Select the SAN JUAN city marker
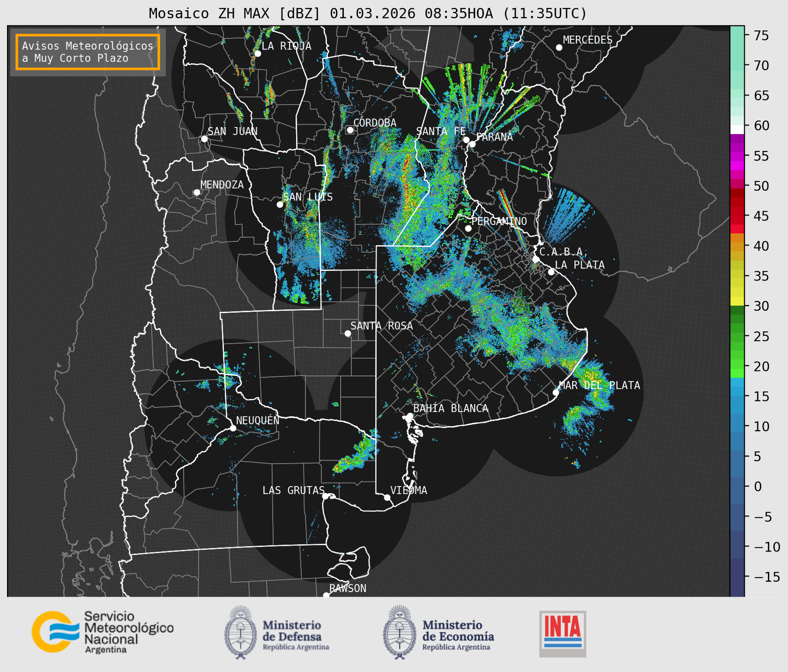788x672 pixels. [x=204, y=139]
